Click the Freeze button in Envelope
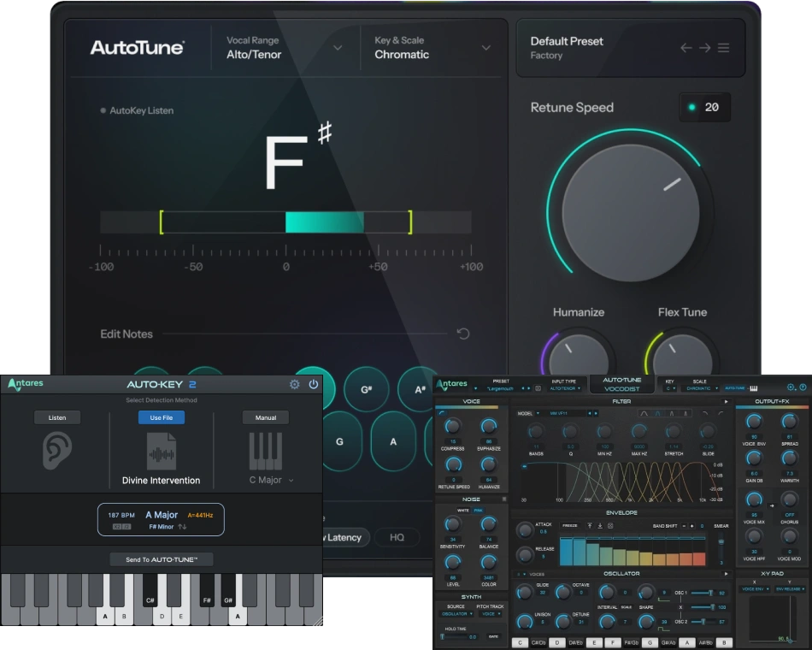This screenshot has width=812, height=650. (570, 525)
